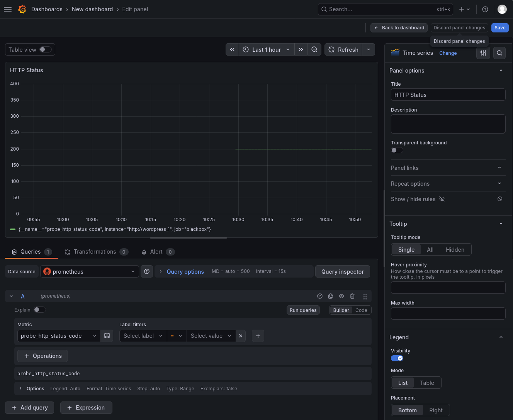The image size is (513, 420).
Task: Toggle visibility of query A eye icon
Action: click(x=341, y=296)
